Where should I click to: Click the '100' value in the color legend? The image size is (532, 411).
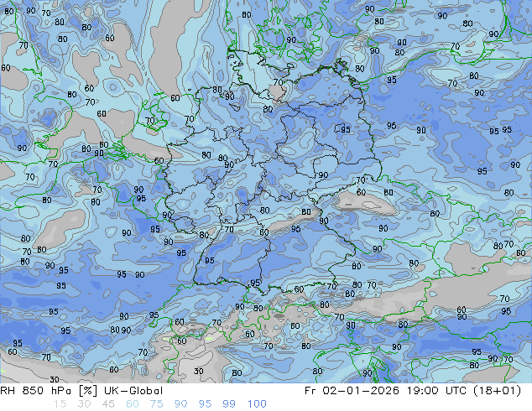click(x=257, y=404)
